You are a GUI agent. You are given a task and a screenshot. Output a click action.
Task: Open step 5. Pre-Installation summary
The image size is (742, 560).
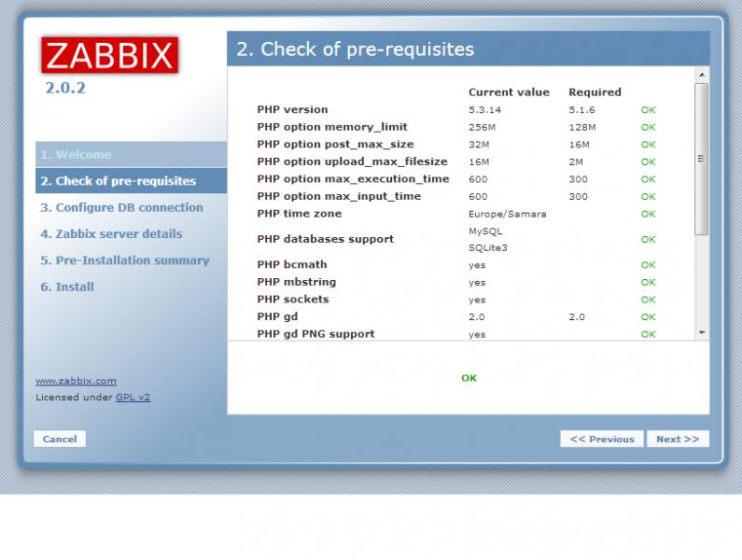[125, 260]
